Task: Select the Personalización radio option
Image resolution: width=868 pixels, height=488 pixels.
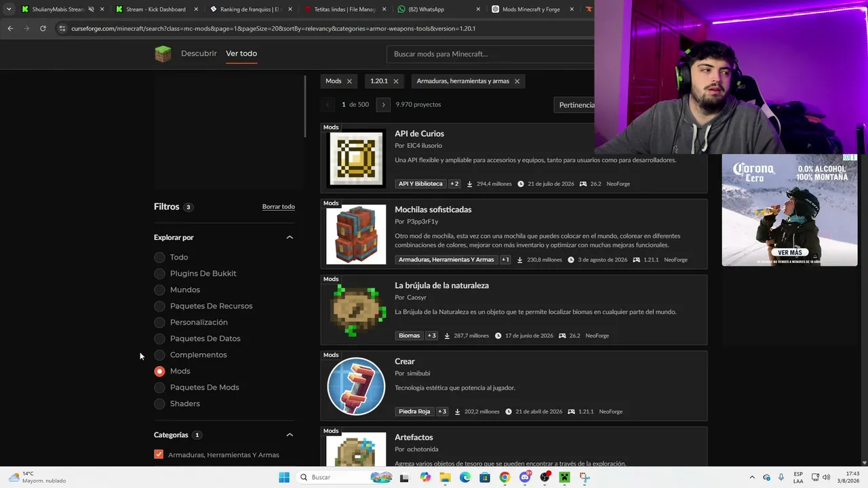Action: [x=159, y=323]
